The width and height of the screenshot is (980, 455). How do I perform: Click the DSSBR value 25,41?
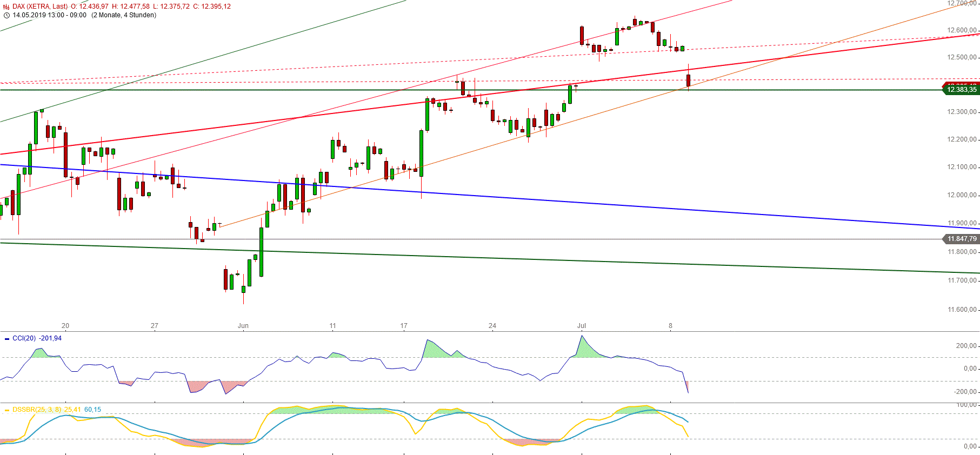click(x=72, y=410)
